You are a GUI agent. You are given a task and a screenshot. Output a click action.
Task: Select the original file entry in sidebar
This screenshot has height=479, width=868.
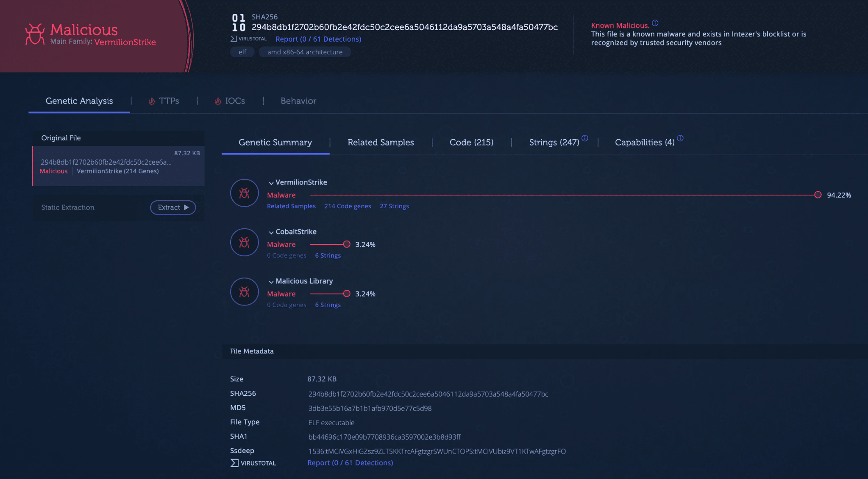point(119,165)
